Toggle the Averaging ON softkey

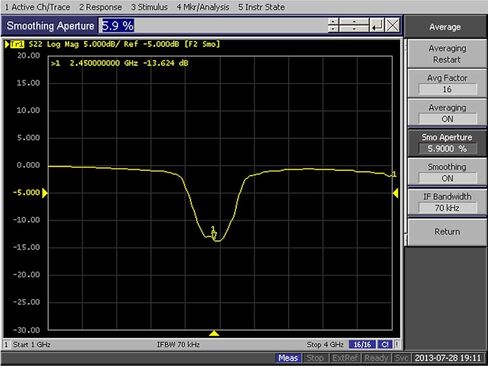tap(447, 113)
